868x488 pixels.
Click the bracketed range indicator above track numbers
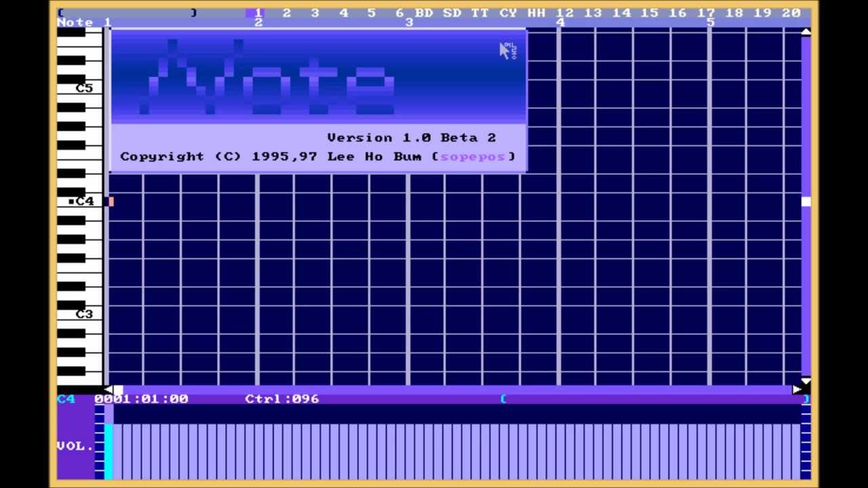(127, 13)
